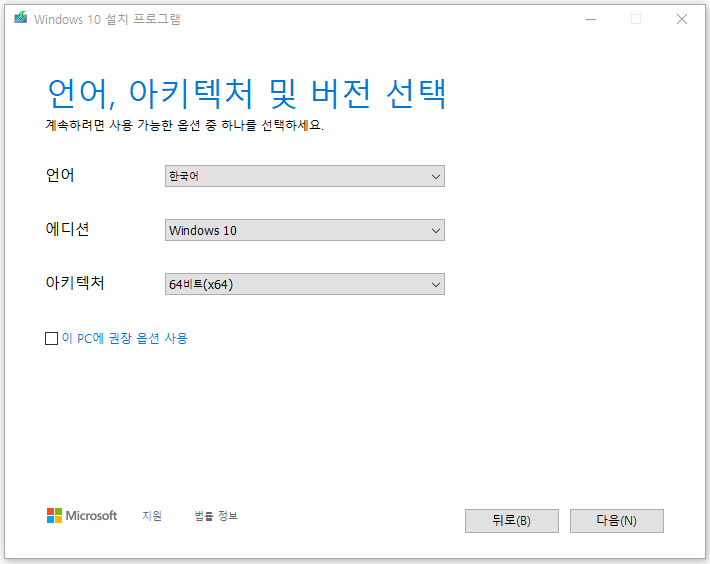Open the 법률 정보 legal link
Screen dimensions: 710x564
(216, 516)
